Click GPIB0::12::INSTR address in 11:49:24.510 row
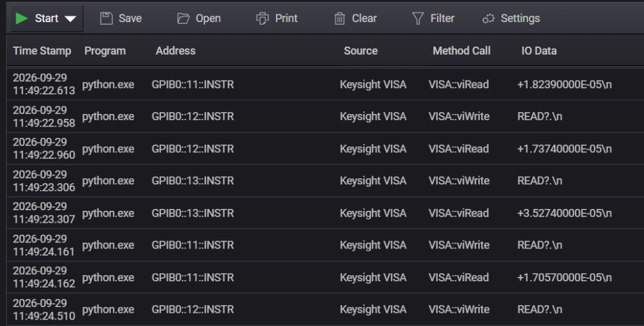644x326 pixels. tap(192, 310)
